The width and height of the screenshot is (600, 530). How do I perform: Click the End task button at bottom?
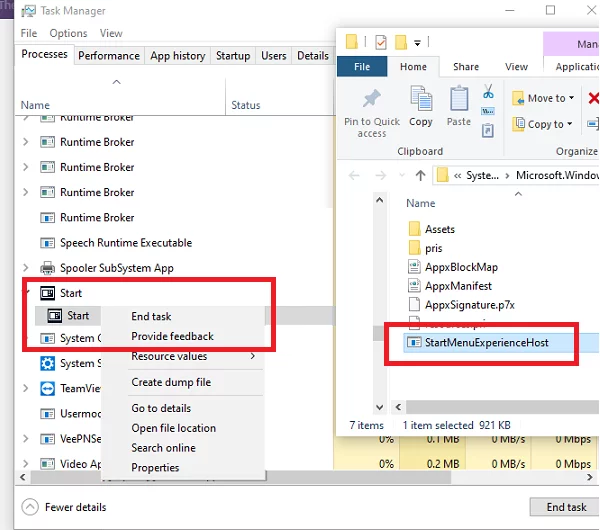[x=566, y=507]
